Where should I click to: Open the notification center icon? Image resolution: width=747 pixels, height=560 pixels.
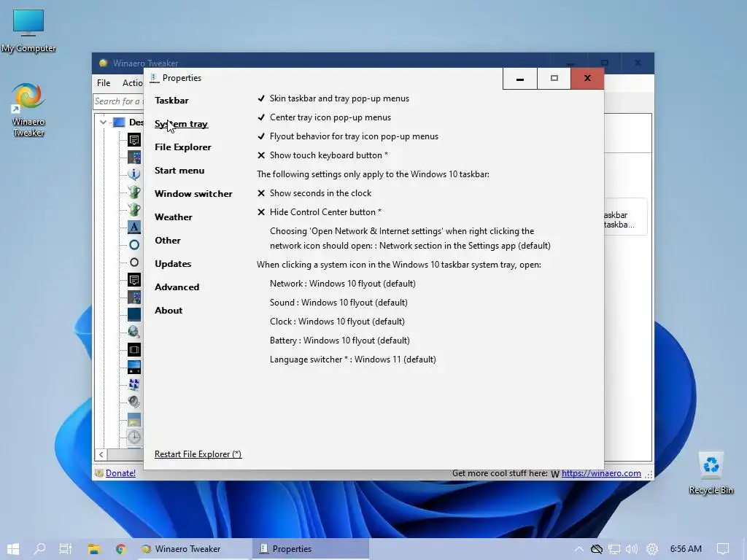click(x=723, y=549)
